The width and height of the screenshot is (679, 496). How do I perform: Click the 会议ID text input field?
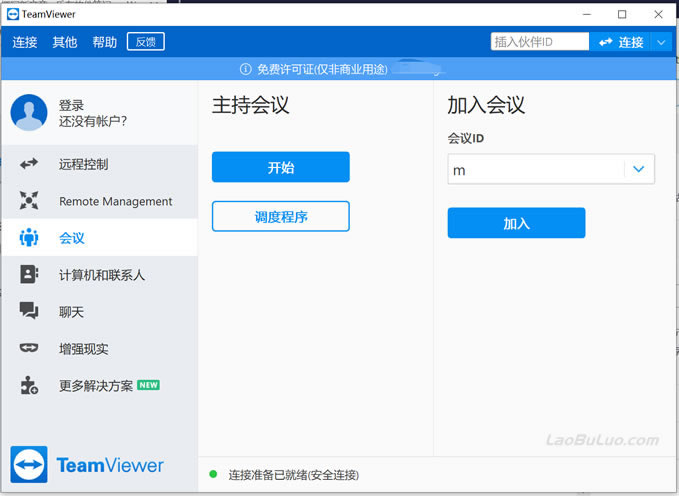click(x=536, y=169)
